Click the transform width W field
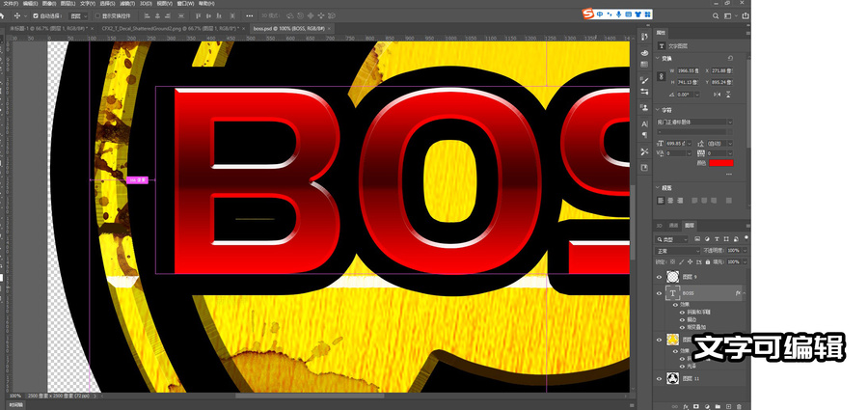 click(688, 71)
